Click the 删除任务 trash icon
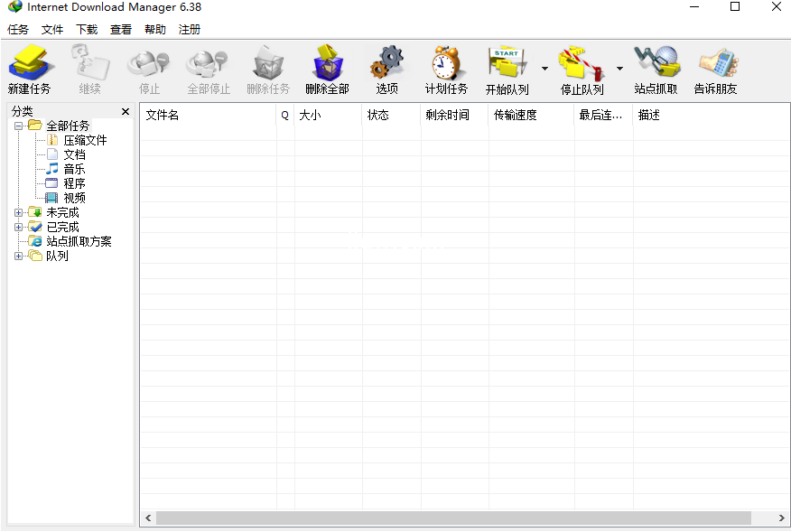Image resolution: width=791 pixels, height=532 pixels. click(x=268, y=63)
